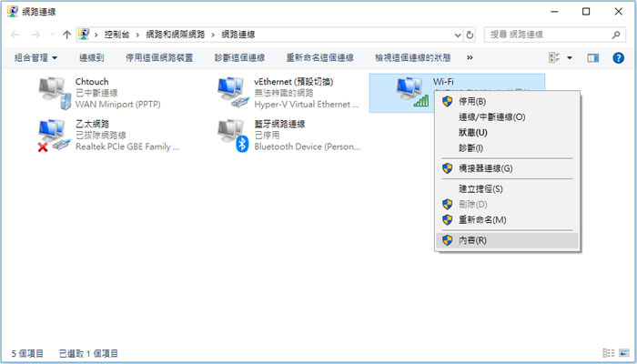Expand the address bar history dropdown
Viewport: 637px width, 364px height.
[458, 35]
